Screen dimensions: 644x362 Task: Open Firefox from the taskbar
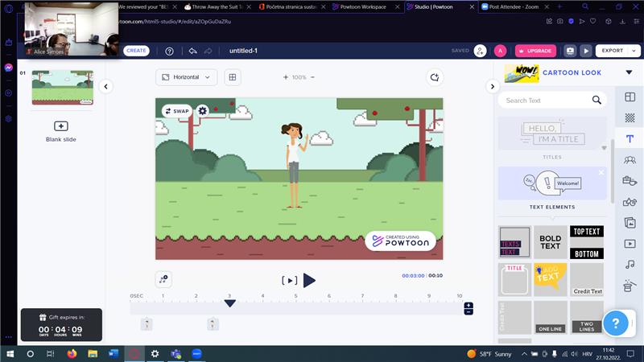coord(72,353)
